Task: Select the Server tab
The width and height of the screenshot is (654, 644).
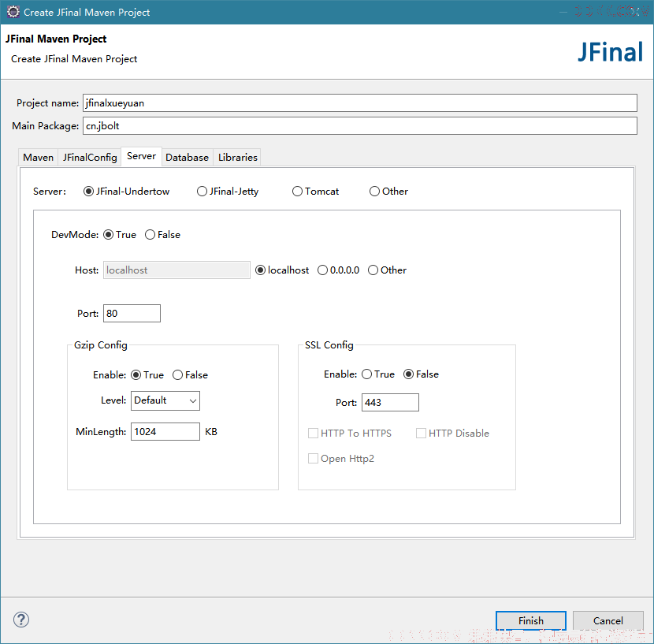Action: (141, 156)
